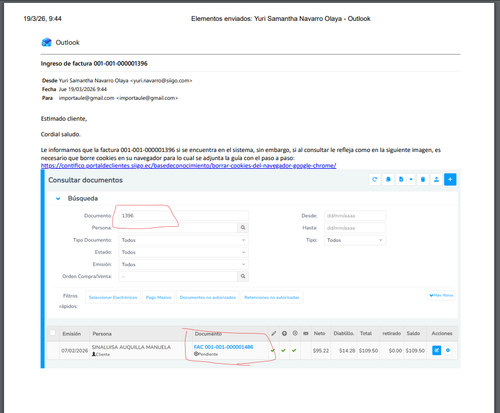Click Acciones column header

[442, 333]
